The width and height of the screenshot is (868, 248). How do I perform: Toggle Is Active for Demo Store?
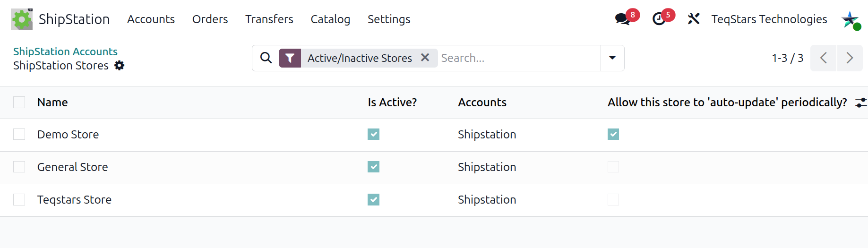pos(374,135)
